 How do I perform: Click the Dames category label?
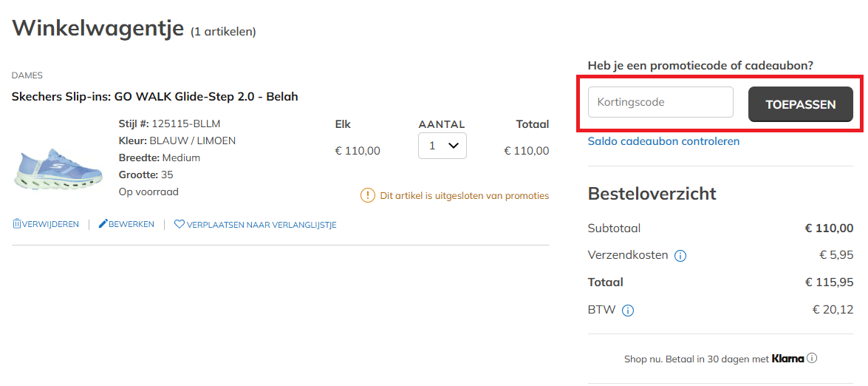[27, 75]
